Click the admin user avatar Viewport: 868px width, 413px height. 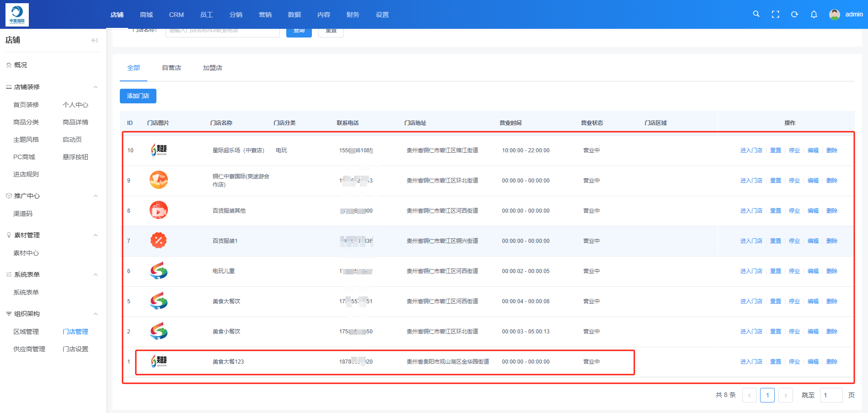tap(835, 15)
